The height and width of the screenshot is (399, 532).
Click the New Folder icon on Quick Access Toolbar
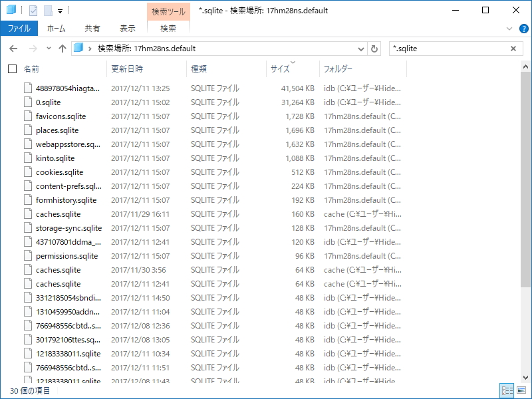[48, 10]
